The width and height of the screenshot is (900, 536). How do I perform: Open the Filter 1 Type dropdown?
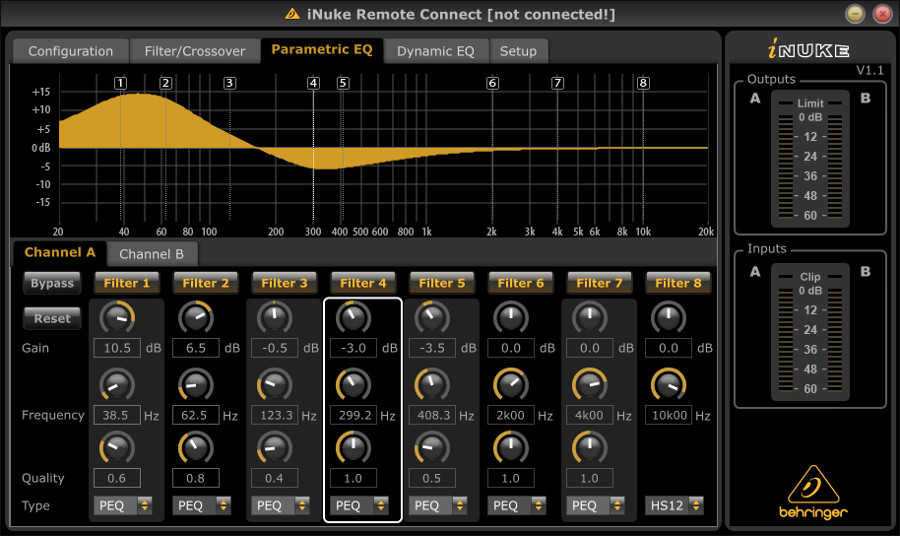(x=123, y=506)
